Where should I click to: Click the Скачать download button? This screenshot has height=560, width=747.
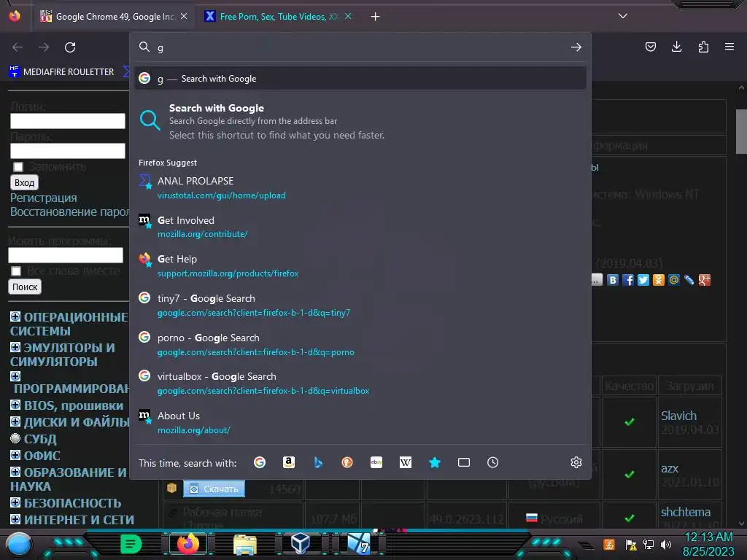(x=214, y=489)
